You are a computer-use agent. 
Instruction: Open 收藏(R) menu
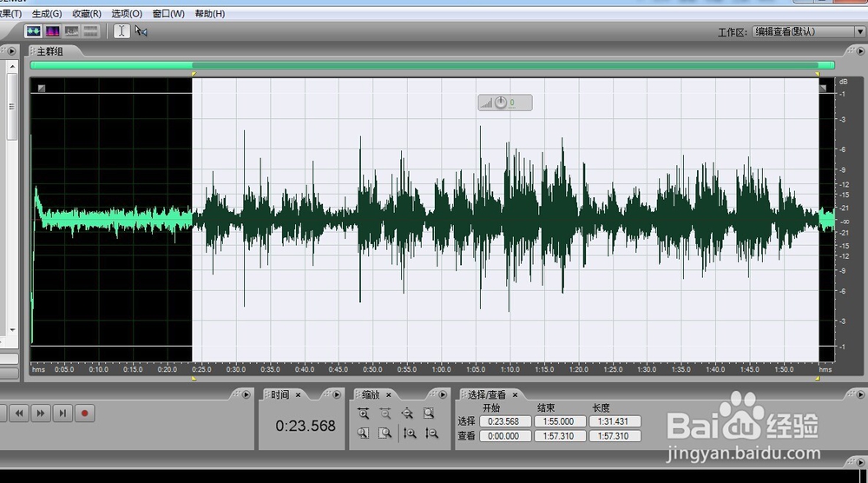[x=87, y=13]
